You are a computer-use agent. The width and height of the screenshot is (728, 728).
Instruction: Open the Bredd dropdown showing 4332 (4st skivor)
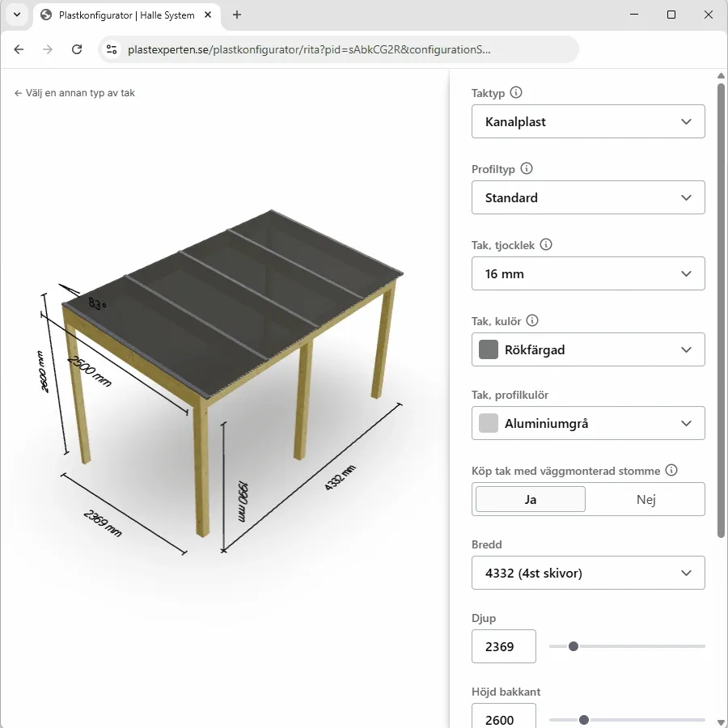point(588,573)
